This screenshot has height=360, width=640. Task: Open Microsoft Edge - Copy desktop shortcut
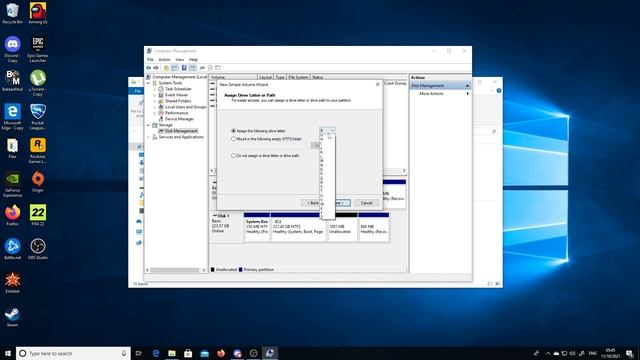pos(12,117)
